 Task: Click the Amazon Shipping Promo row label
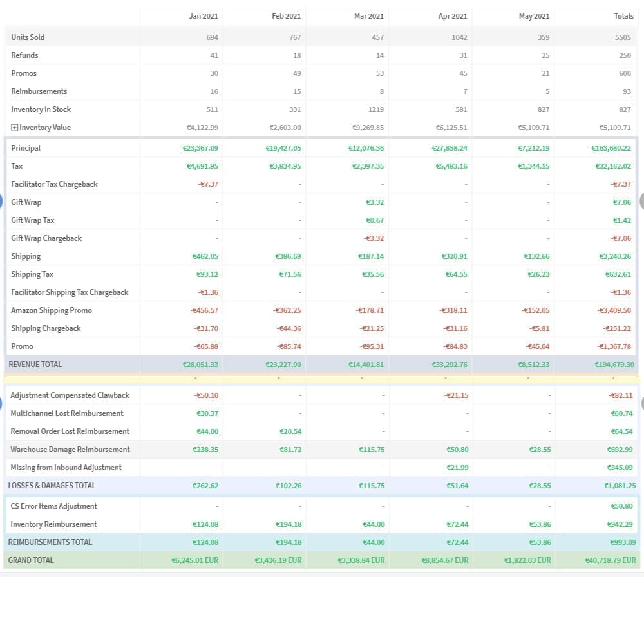point(52,310)
